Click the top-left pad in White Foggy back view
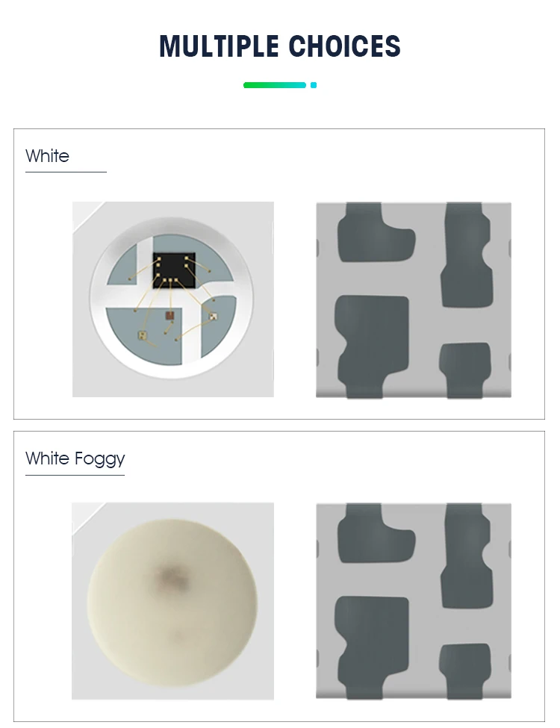 click(376, 533)
